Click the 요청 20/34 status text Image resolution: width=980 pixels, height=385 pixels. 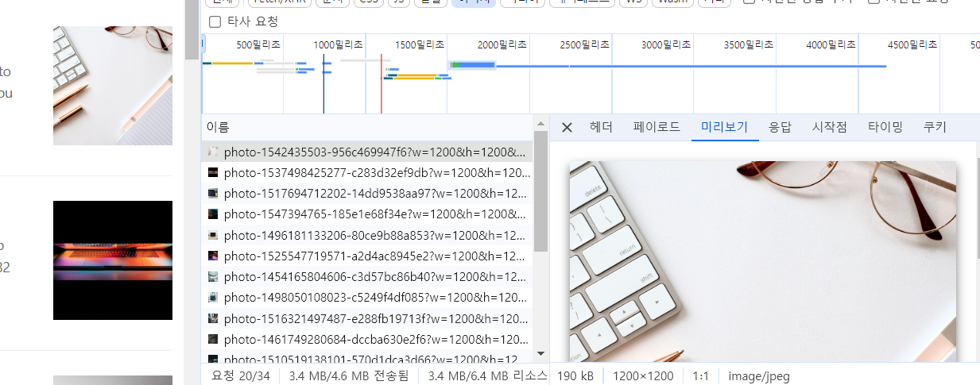[x=241, y=375]
